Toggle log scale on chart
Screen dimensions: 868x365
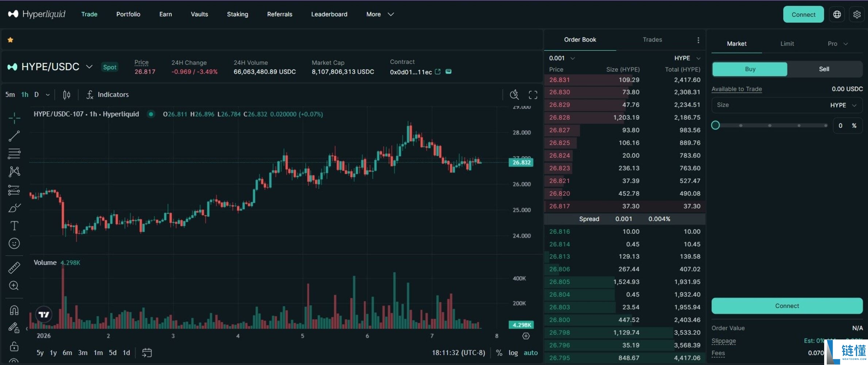[513, 353]
